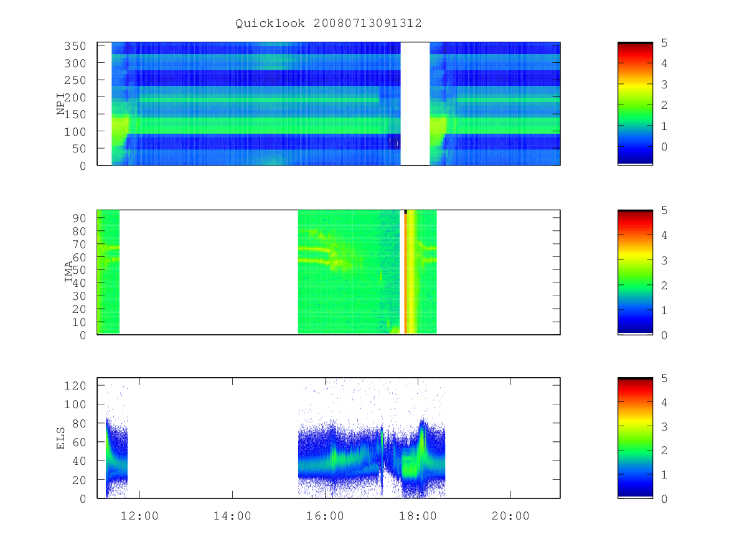Click the 12:00 time axis label
The height and width of the screenshot is (560, 747).
(x=139, y=516)
